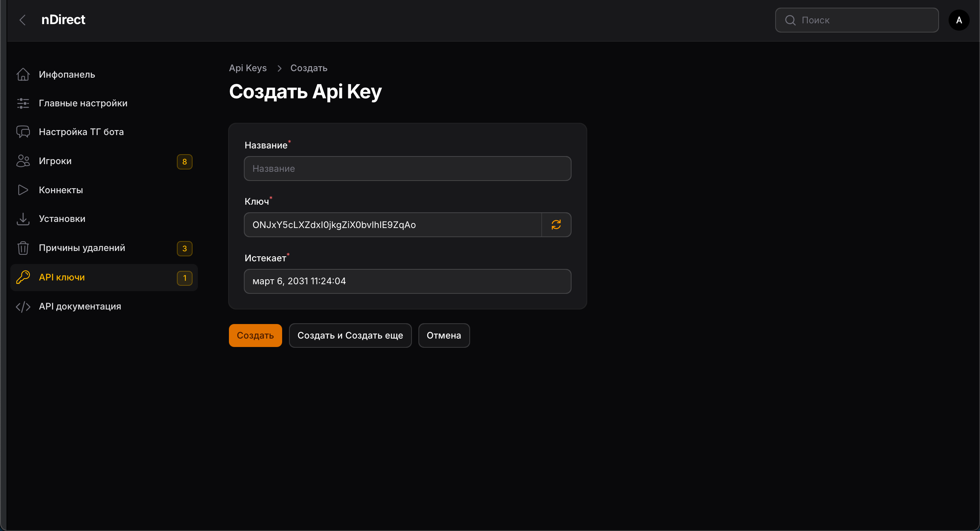Click the Причины удалений trash icon

coord(23,248)
